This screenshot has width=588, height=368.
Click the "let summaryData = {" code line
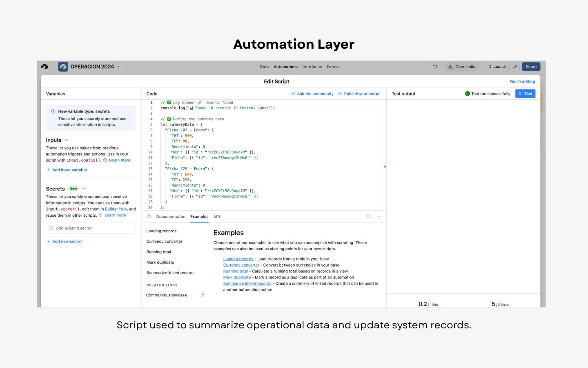182,125
